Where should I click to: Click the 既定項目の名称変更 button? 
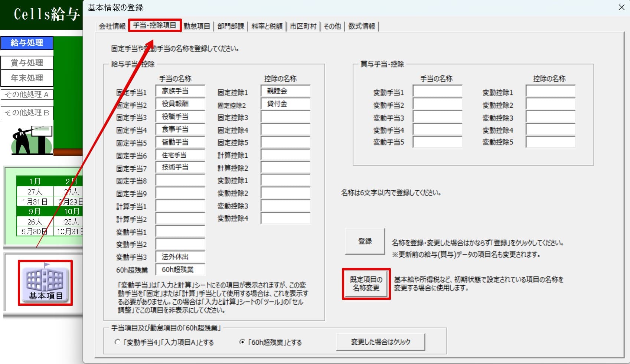pos(366,284)
